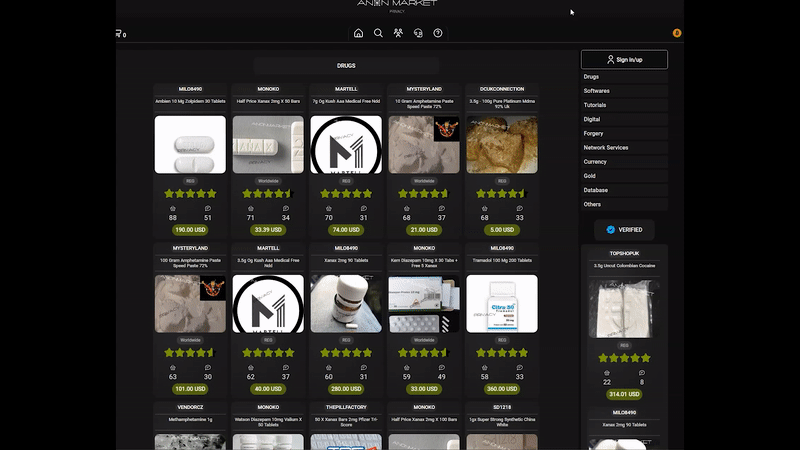Click the blue verified check badge icon
This screenshot has width=800, height=450.
coord(610,230)
